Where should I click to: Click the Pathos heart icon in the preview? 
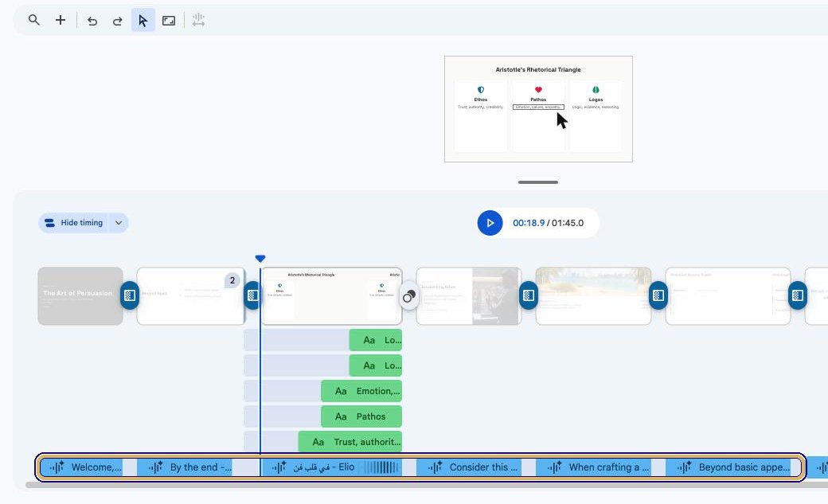coord(538,90)
